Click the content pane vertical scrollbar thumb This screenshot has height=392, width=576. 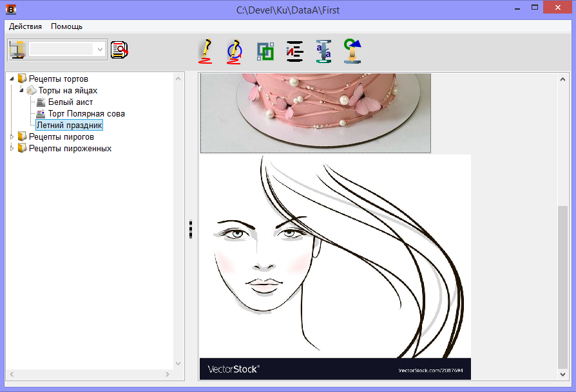coord(562,287)
